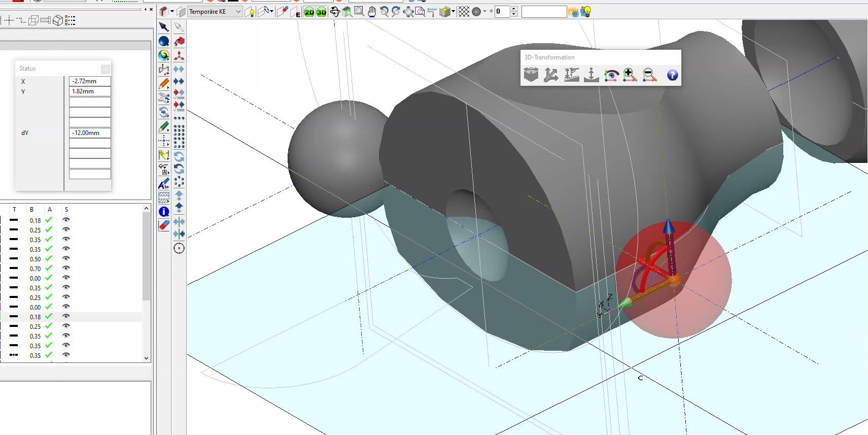Viewport: 868px width, 435px height.
Task: Expand the gray sphere shading dropdown
Action: [x=484, y=12]
